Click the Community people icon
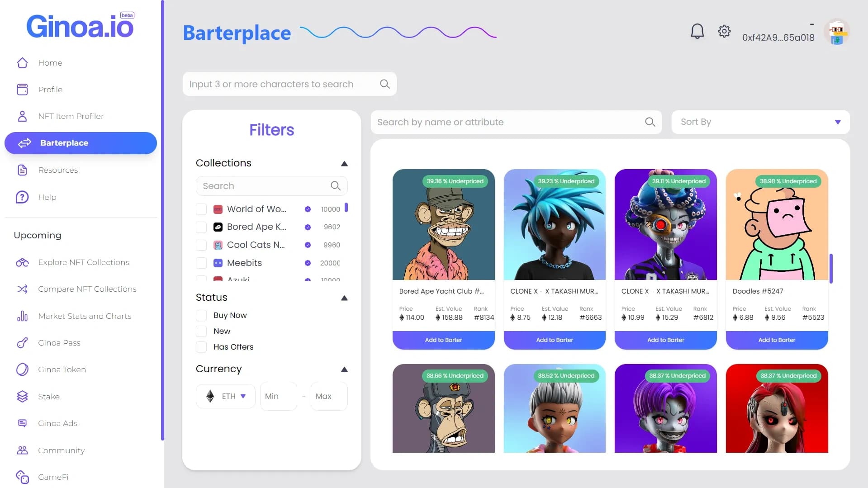 pyautogui.click(x=22, y=450)
